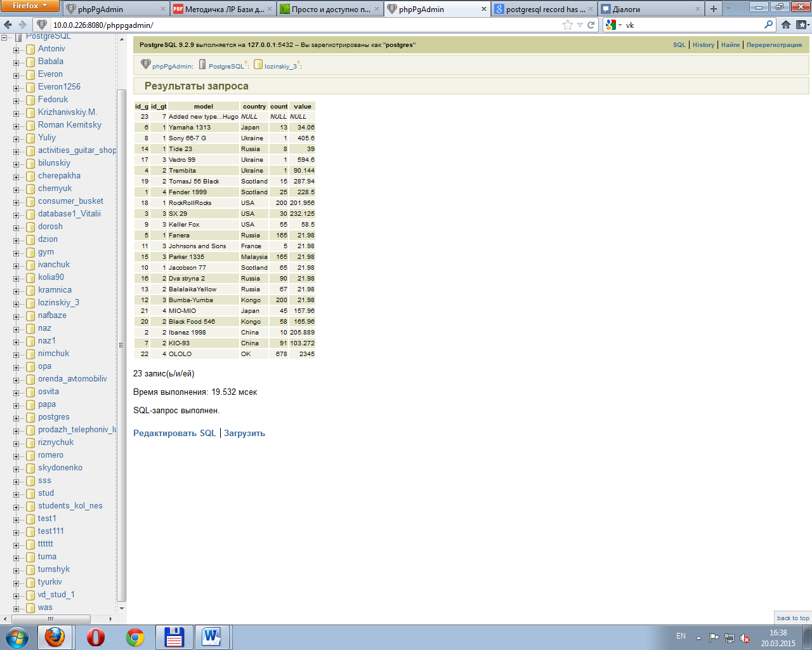Click the Загрузить link
The image size is (812, 650).
(x=244, y=433)
